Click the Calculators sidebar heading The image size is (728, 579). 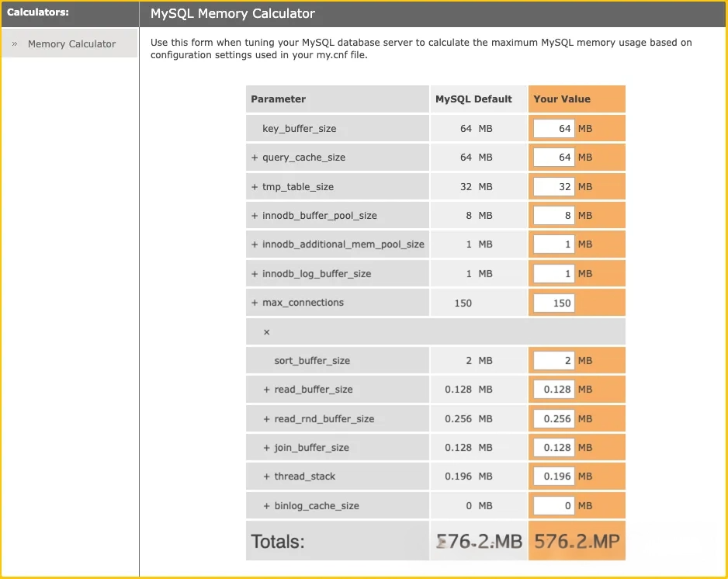click(38, 13)
